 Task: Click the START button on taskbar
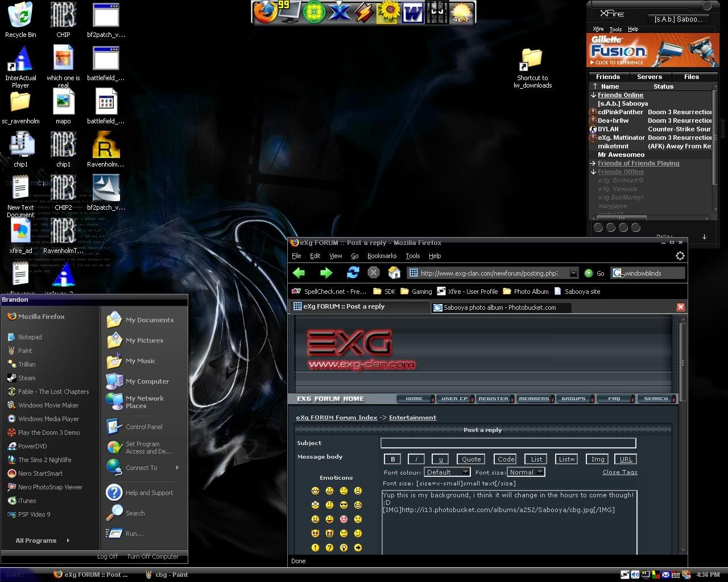click(15, 575)
